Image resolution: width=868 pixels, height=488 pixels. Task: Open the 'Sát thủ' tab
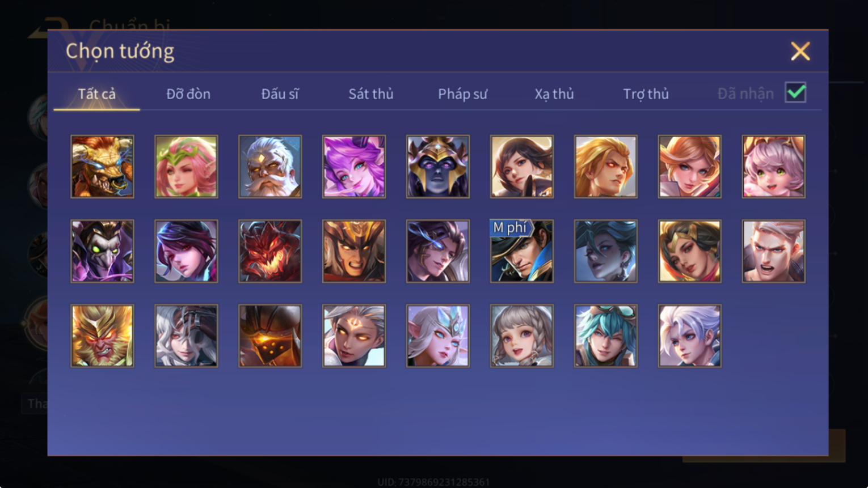coord(371,94)
